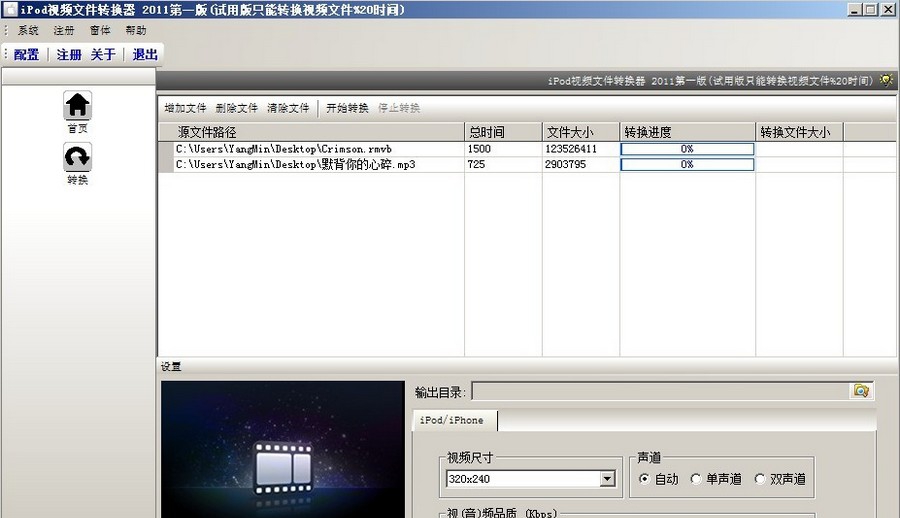
Task: Click 关于 toolbar button
Action: tap(103, 55)
